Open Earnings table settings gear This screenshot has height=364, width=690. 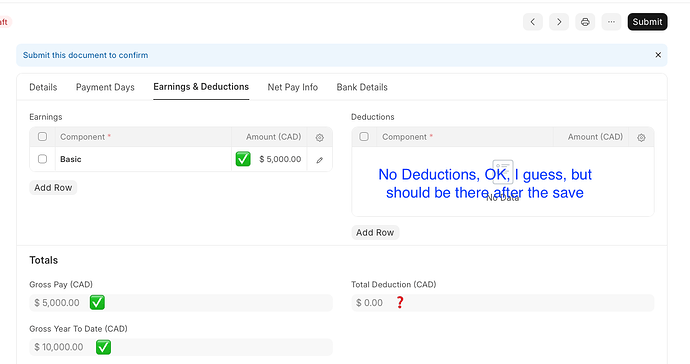(x=319, y=137)
